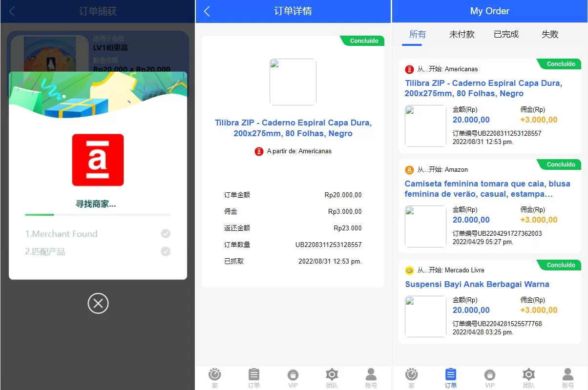Click the Amazon merchant icon in the order list
Screen dimensions: 588x390
click(409, 170)
